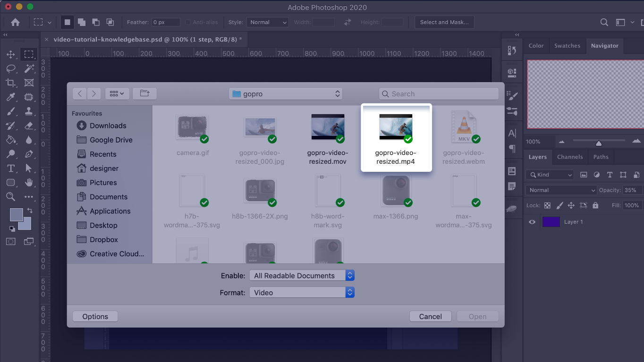Switch to the Swatches tab
Screen dimensions: 644x362
click(567, 46)
